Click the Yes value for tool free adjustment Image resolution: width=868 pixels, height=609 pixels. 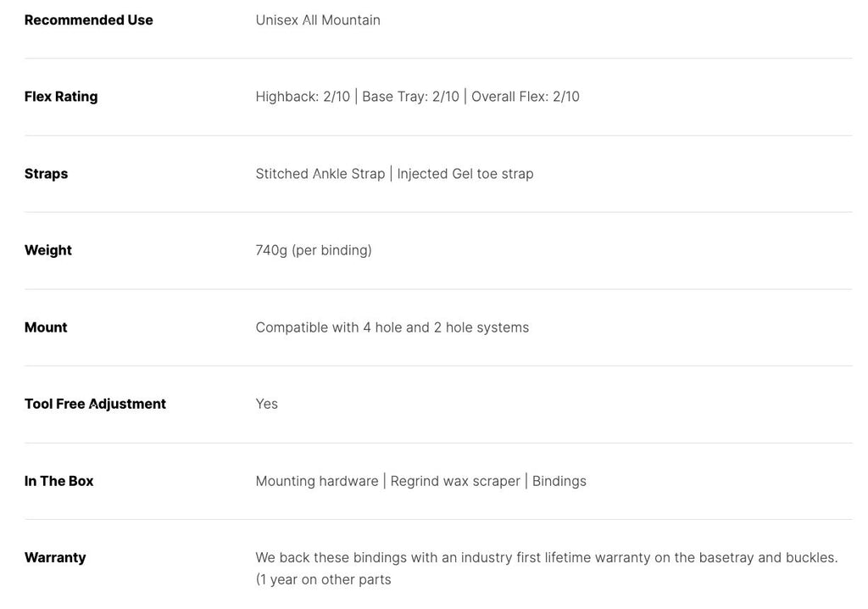(x=267, y=404)
